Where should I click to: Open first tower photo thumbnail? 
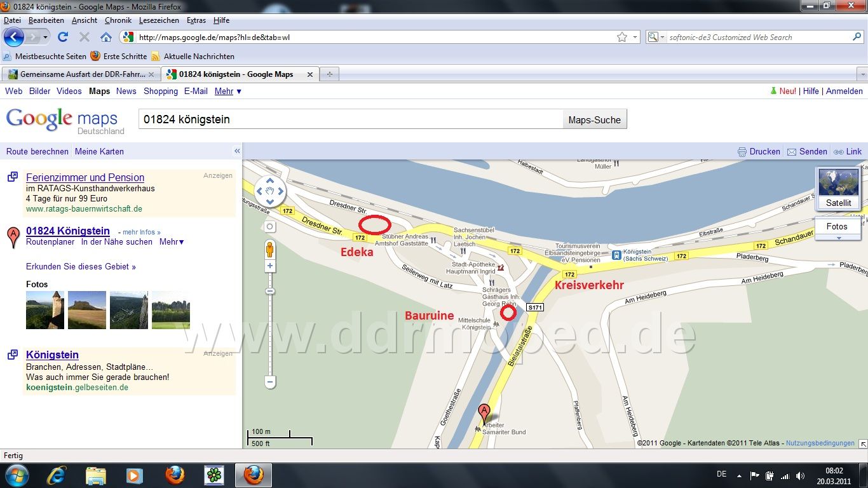coord(45,310)
